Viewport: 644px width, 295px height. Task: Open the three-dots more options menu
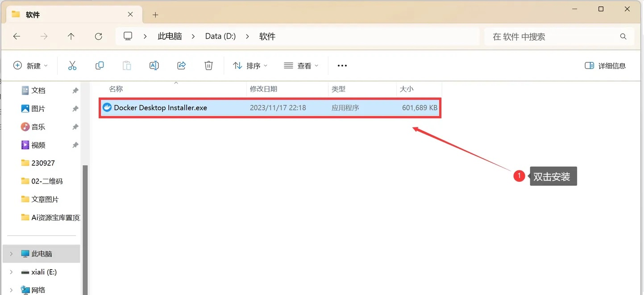click(342, 66)
